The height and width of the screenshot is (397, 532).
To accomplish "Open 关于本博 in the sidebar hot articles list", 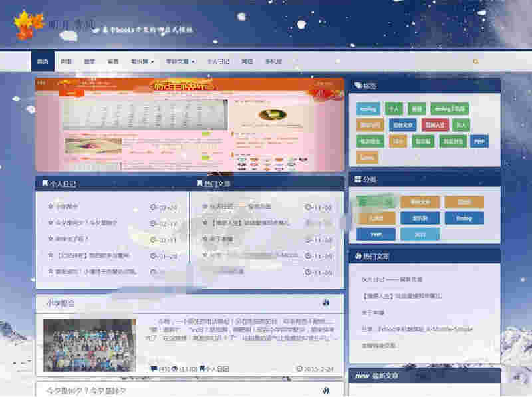I will 373,312.
